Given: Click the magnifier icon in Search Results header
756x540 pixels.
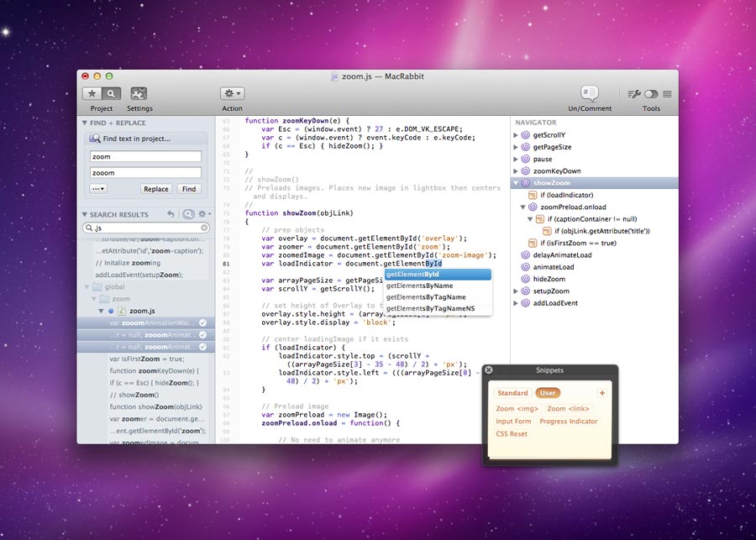Looking at the screenshot, I should click(x=188, y=214).
